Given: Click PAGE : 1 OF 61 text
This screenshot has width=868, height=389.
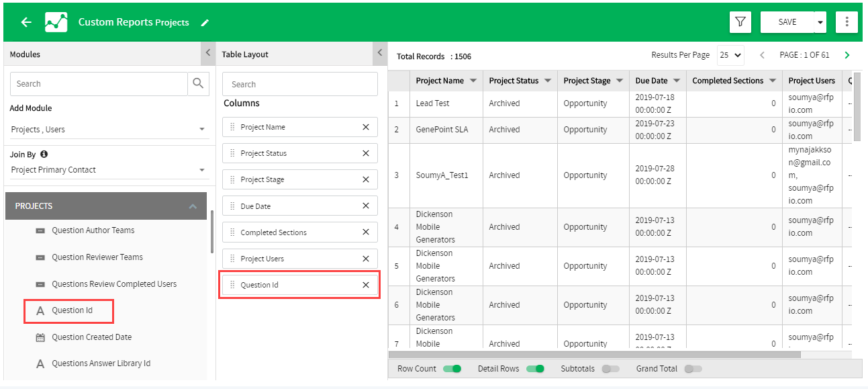Looking at the screenshot, I should 804,55.
